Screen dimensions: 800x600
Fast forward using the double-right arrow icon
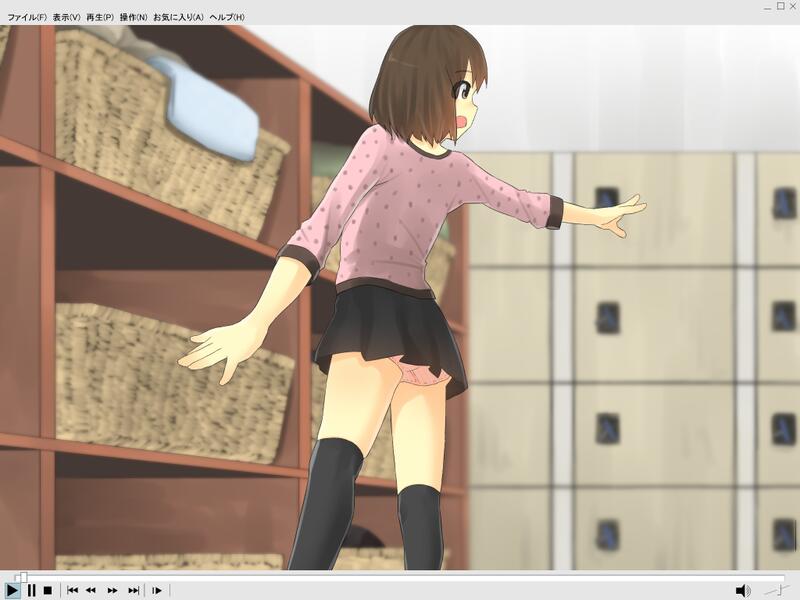(x=113, y=590)
